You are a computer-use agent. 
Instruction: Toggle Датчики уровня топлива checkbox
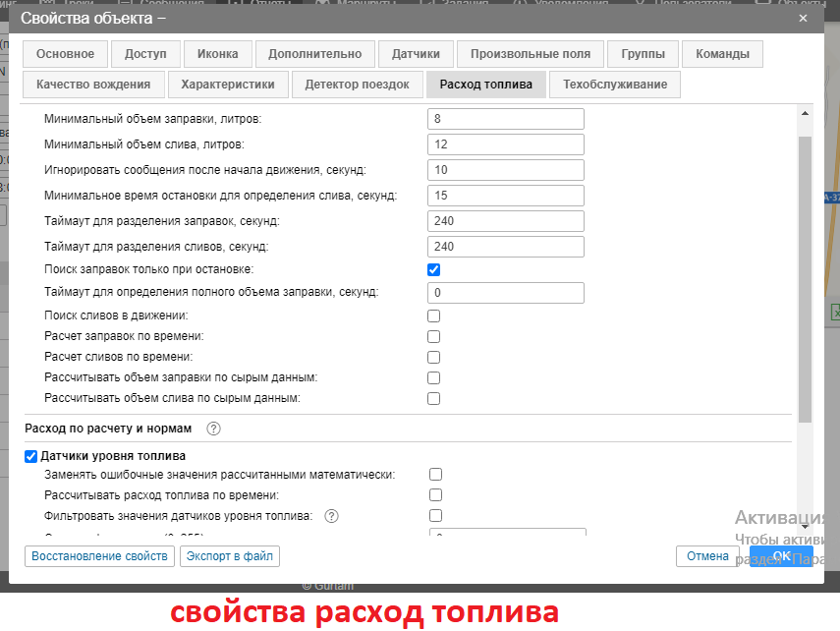click(x=31, y=456)
